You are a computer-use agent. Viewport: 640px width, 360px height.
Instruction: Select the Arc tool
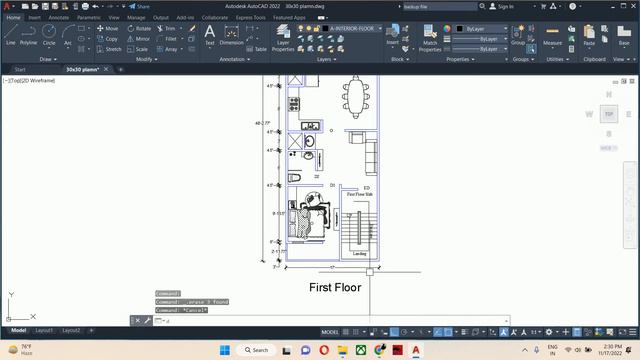tap(68, 34)
